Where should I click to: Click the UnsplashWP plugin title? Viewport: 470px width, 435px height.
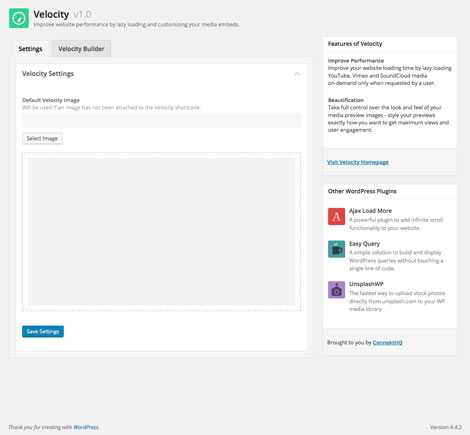(x=366, y=284)
